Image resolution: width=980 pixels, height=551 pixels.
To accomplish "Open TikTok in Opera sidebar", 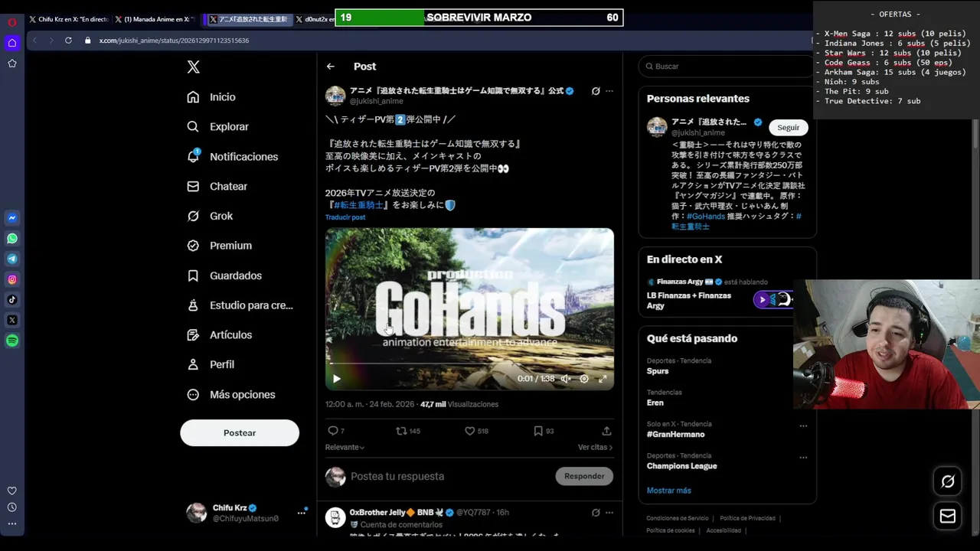I will click(12, 300).
